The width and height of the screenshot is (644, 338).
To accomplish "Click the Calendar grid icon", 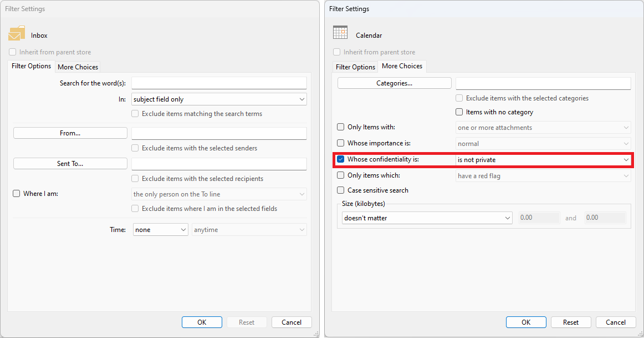I will (x=340, y=33).
